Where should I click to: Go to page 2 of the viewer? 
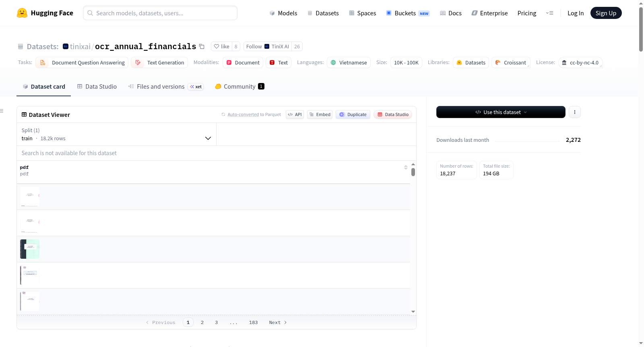tap(202, 322)
